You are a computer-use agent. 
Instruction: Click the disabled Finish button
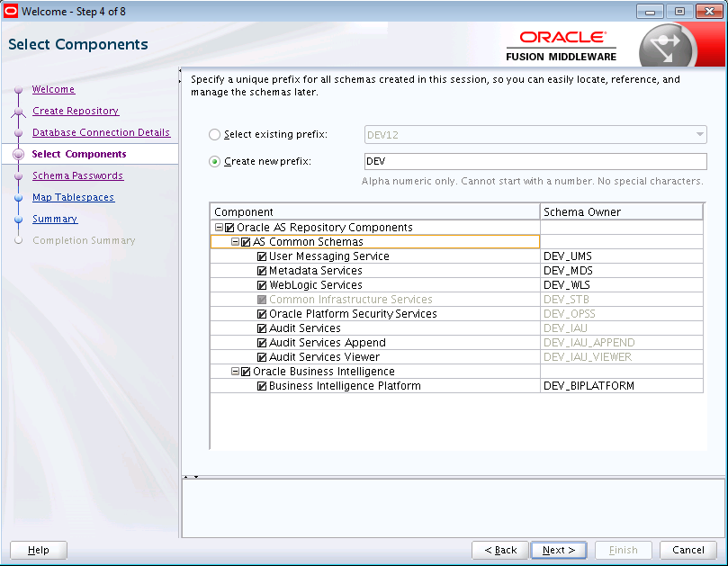623,550
